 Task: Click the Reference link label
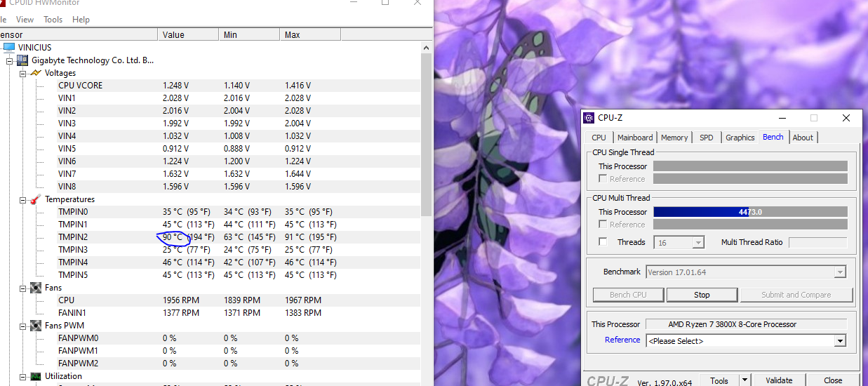(x=622, y=340)
